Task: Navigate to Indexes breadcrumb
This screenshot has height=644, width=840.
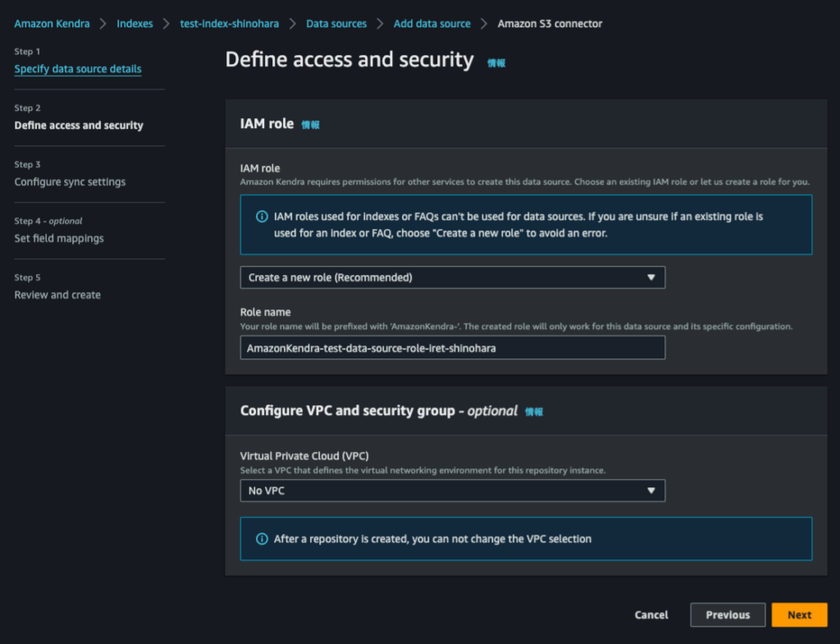Action: click(135, 24)
